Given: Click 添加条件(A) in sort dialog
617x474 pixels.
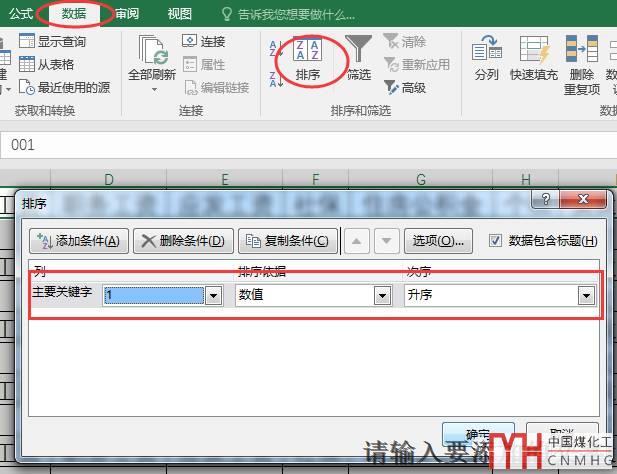Looking at the screenshot, I should tap(79, 241).
